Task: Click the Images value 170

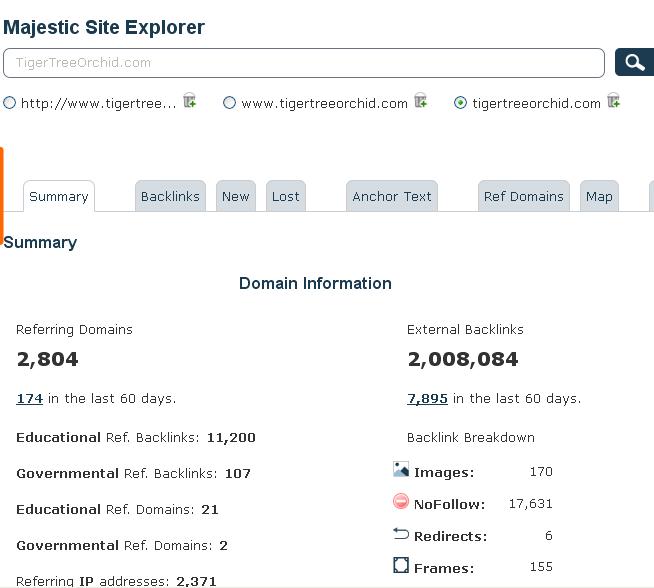Action: coord(541,472)
